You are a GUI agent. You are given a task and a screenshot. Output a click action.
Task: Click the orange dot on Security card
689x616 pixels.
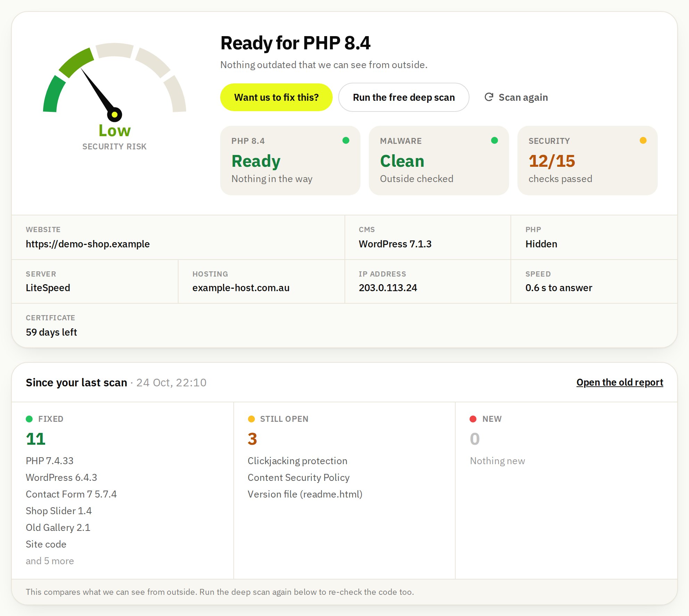pyautogui.click(x=643, y=140)
